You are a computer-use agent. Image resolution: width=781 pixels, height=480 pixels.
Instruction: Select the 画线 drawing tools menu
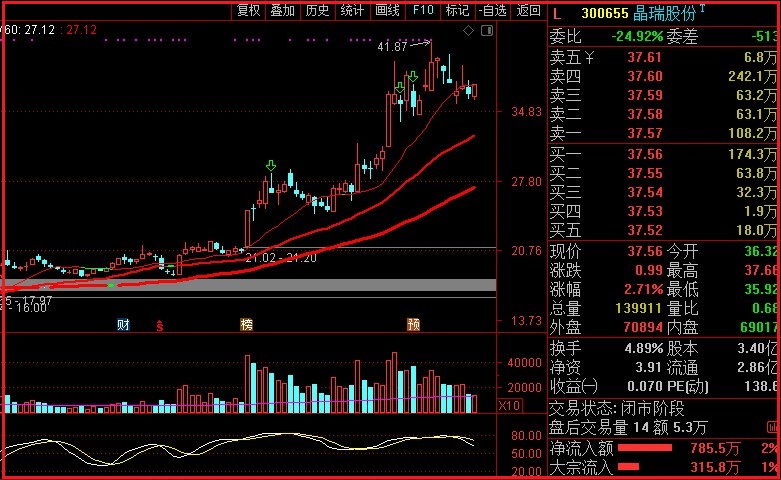pos(388,10)
